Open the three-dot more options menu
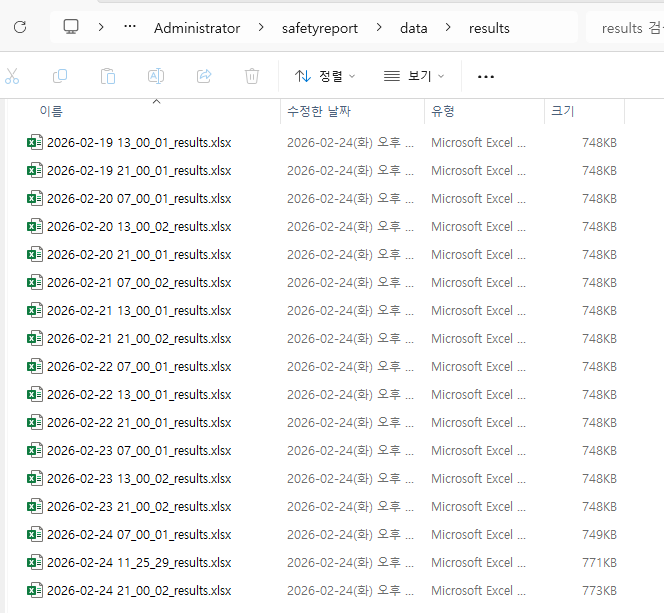Viewport: 664px width, 613px height. click(x=486, y=77)
